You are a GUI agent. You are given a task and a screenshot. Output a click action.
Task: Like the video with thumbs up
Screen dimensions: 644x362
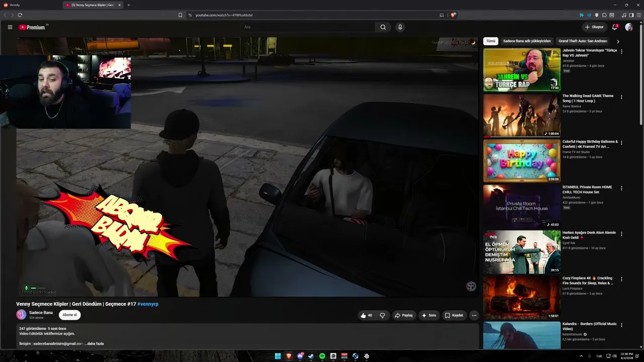(366, 315)
